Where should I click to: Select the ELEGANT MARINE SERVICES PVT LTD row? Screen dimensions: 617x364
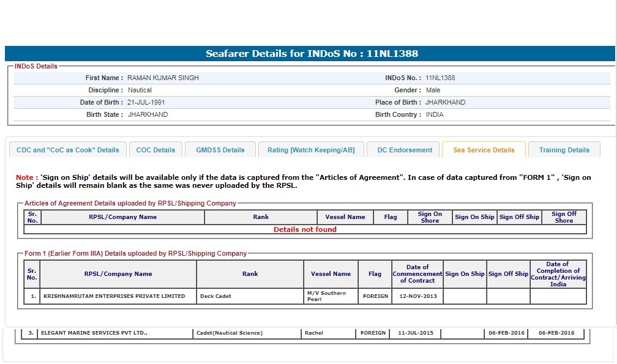(94, 333)
